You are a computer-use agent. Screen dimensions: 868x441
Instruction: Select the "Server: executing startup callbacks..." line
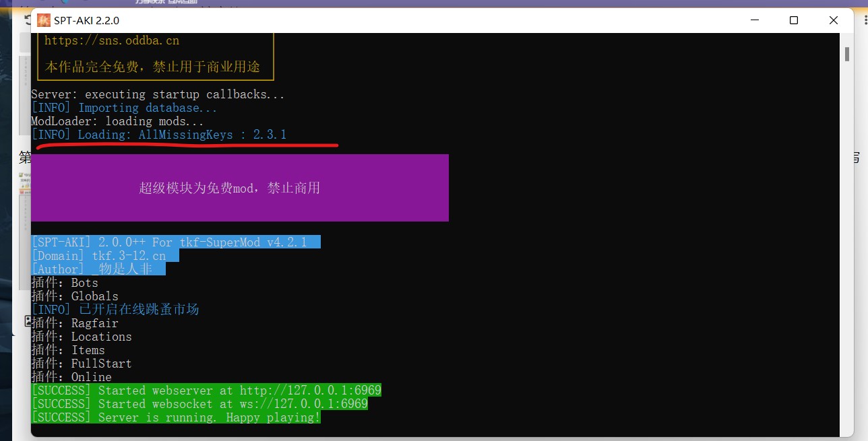point(158,94)
